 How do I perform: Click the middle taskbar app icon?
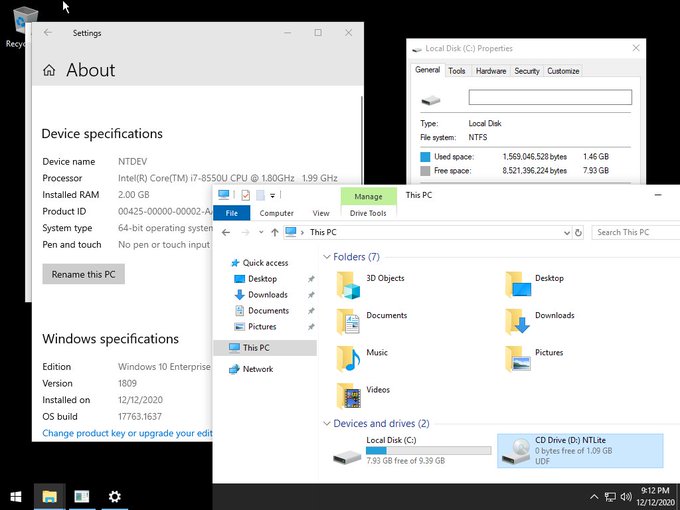pyautogui.click(x=82, y=497)
